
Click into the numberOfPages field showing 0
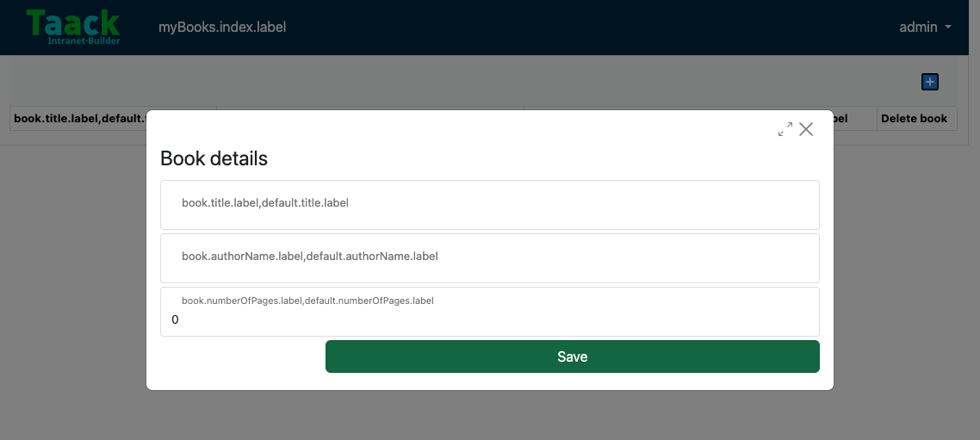pyautogui.click(x=489, y=312)
